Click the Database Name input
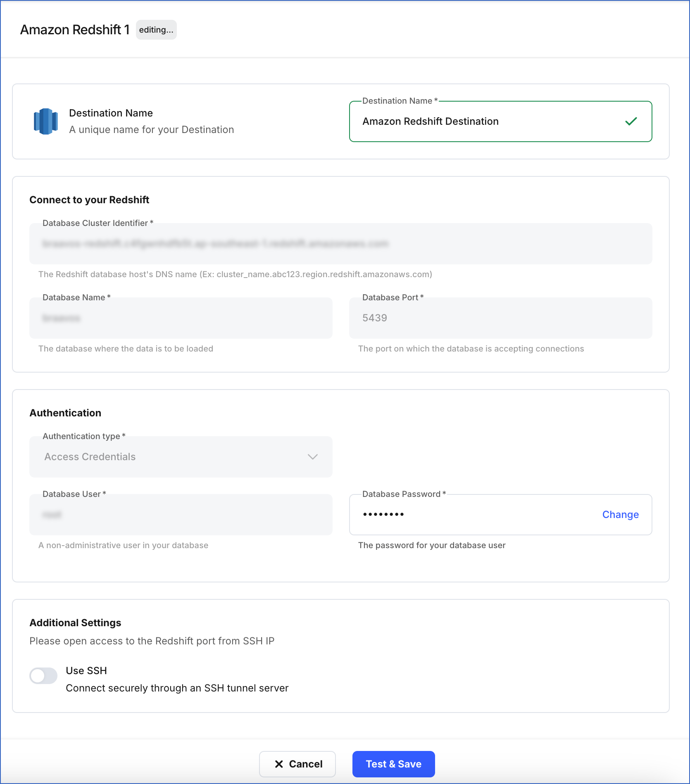The width and height of the screenshot is (690, 784). [x=181, y=318]
